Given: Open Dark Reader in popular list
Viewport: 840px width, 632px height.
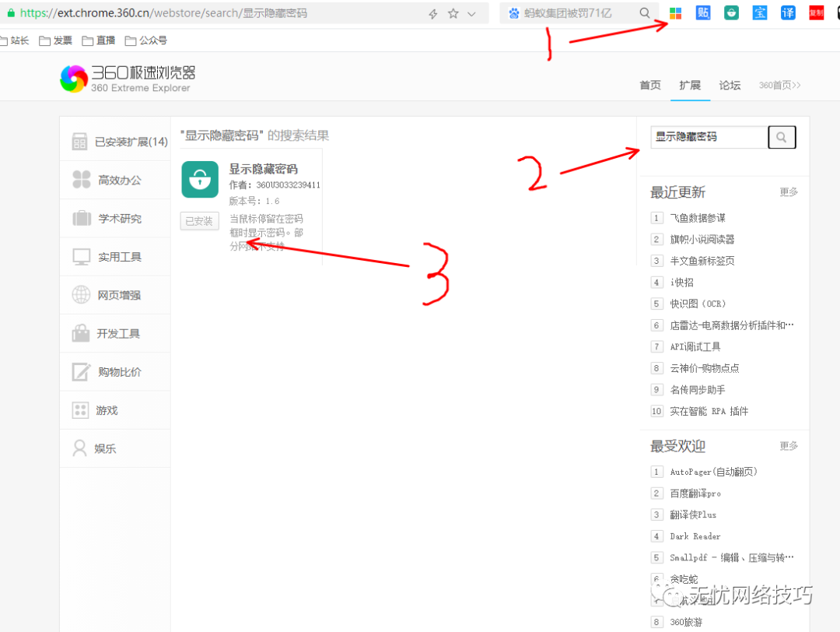Looking at the screenshot, I should point(695,536).
